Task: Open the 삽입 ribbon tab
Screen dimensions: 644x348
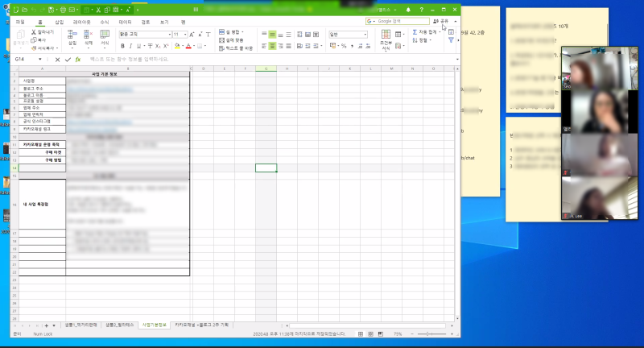Action: point(60,22)
